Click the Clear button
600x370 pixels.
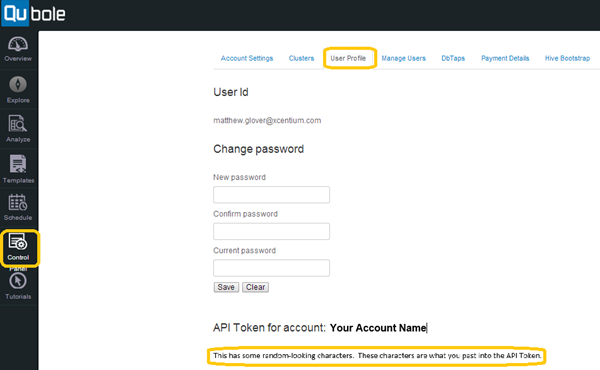click(x=255, y=287)
